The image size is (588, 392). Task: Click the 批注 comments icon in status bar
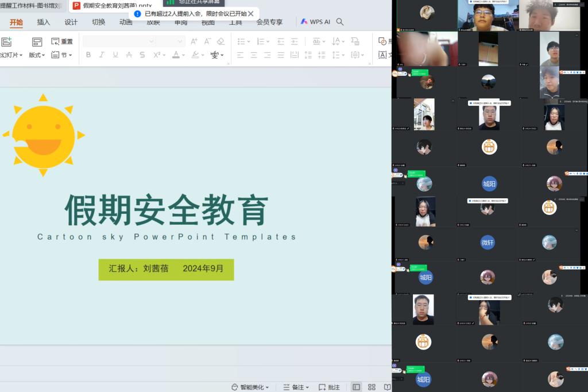click(329, 387)
